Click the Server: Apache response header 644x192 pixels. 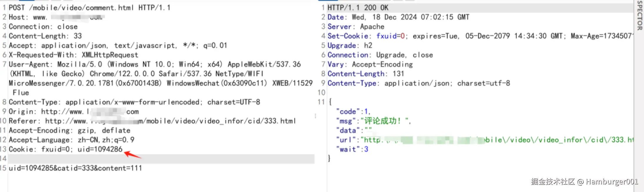(x=356, y=27)
